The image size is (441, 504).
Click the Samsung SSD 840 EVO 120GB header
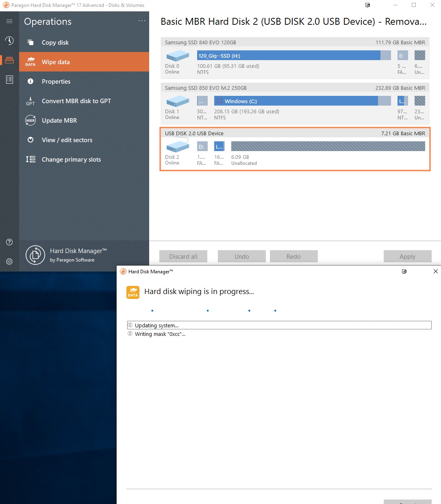coord(200,42)
